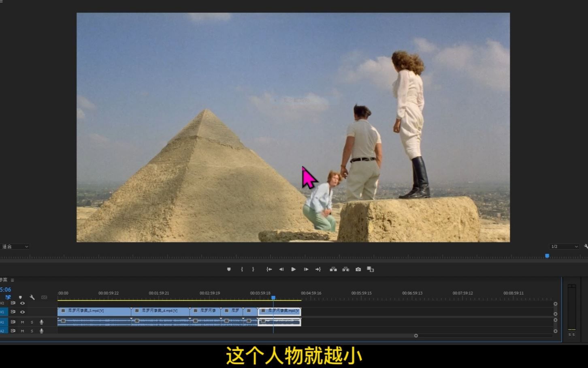588x368 pixels.
Task: Open program monitor settings wrench icon
Action: [586, 246]
